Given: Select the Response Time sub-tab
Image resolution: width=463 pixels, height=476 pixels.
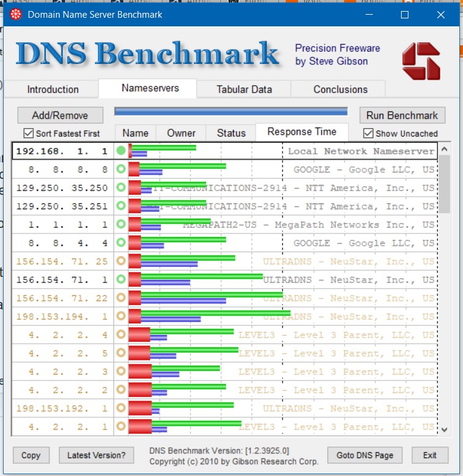Looking at the screenshot, I should click(x=302, y=132).
